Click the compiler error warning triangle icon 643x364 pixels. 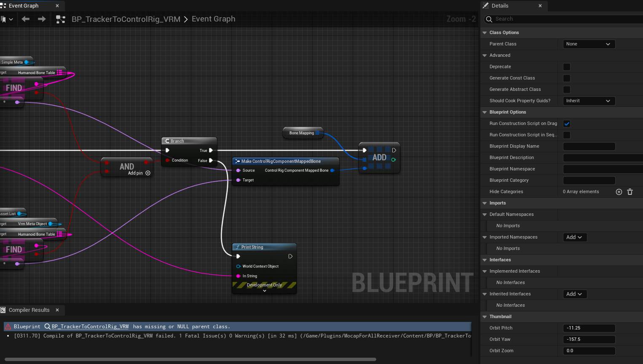[x=8, y=327]
